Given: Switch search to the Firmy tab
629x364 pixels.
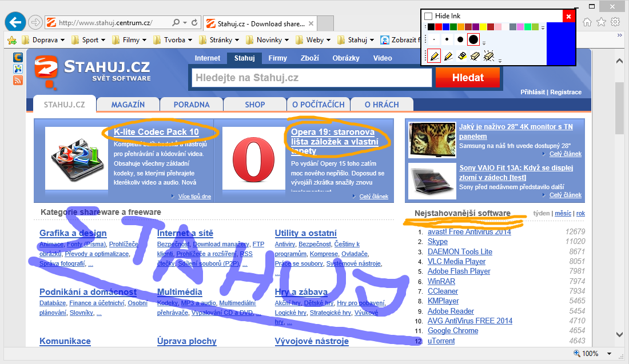Looking at the screenshot, I should (277, 58).
